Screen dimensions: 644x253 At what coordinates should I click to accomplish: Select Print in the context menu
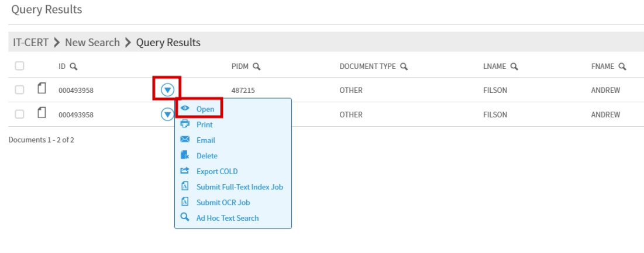point(204,124)
